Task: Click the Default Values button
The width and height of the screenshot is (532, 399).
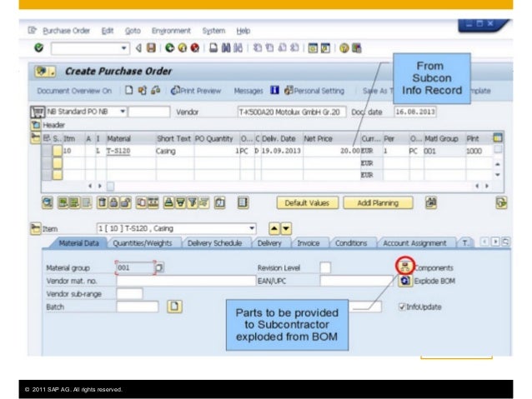Action: pyautogui.click(x=307, y=202)
